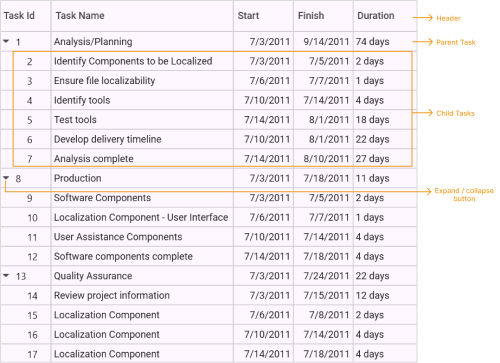Click Task Id cell 5
This screenshot has width=500, height=363.
click(x=30, y=120)
